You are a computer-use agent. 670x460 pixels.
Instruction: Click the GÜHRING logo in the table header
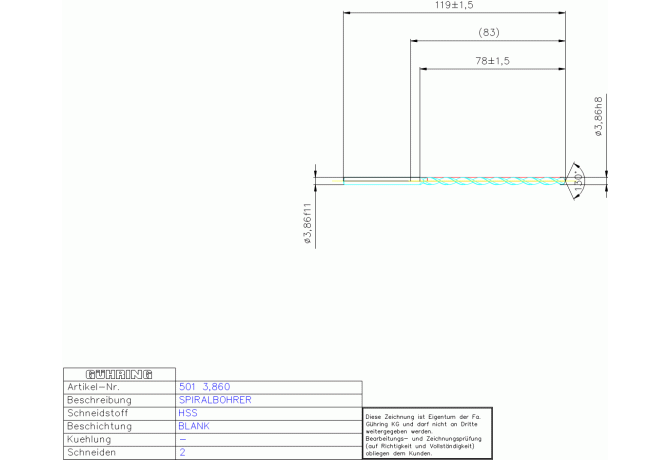[x=119, y=374]
